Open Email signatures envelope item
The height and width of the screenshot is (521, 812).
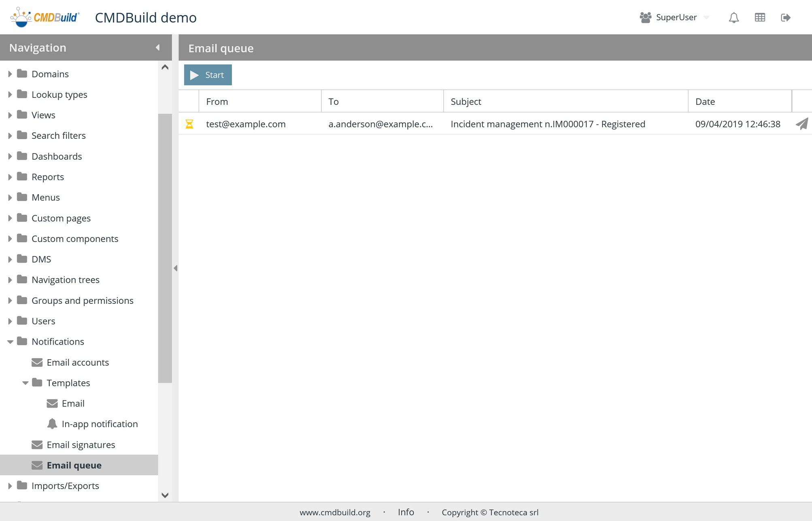point(81,445)
